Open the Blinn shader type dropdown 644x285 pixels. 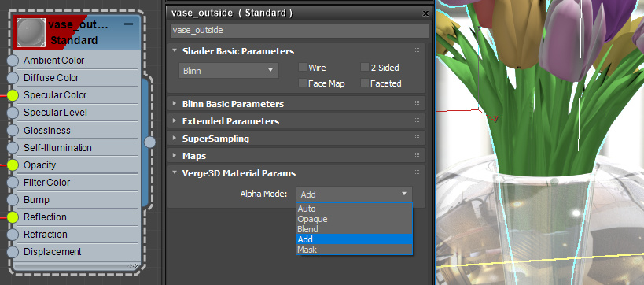click(229, 71)
